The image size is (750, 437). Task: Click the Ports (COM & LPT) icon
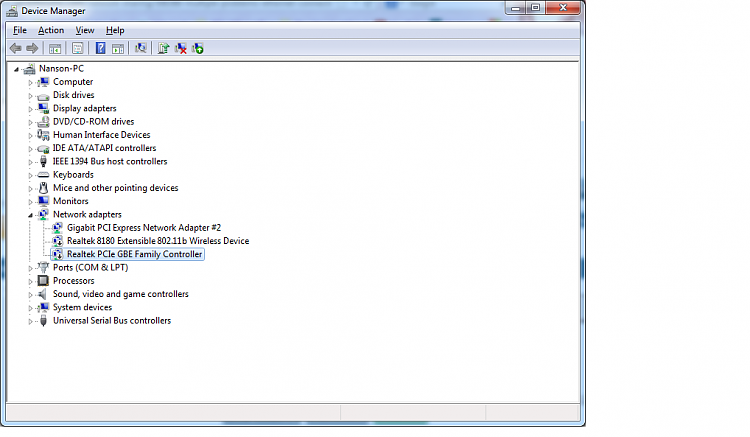tap(44, 268)
